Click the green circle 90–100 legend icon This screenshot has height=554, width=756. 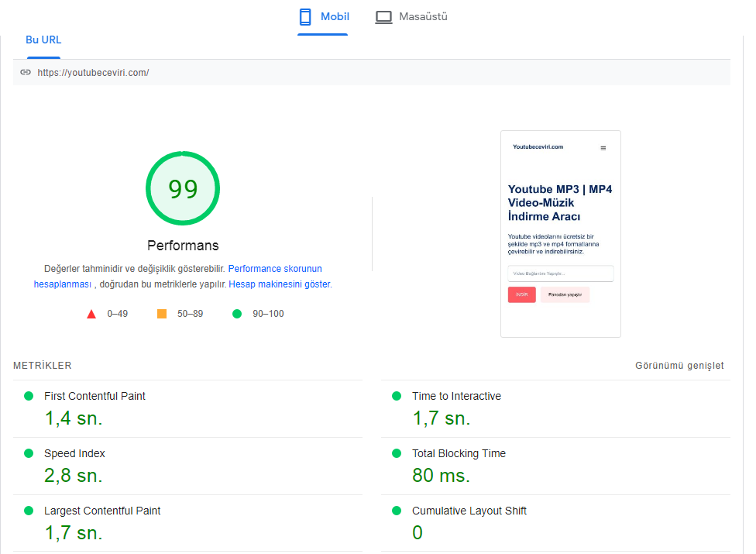[x=237, y=314]
